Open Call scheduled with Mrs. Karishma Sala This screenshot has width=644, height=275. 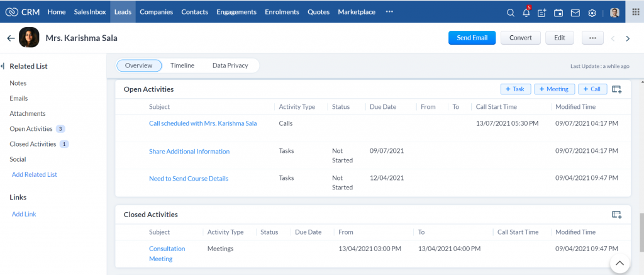[203, 123]
